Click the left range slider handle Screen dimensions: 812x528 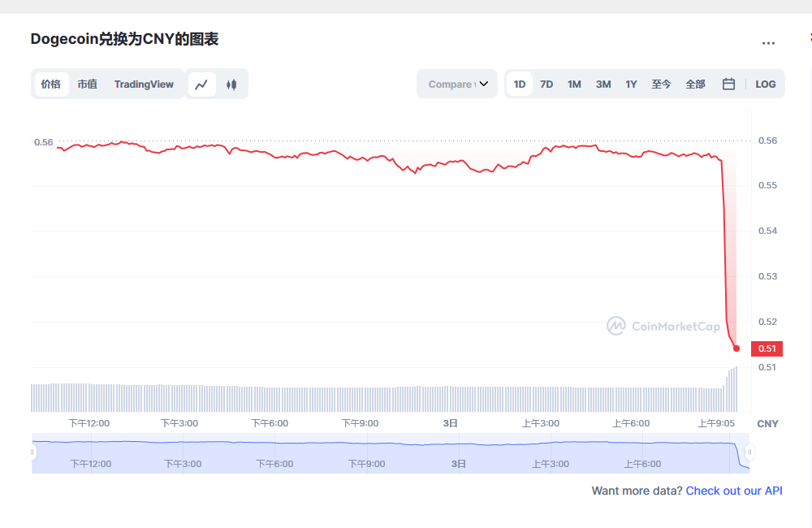33,452
